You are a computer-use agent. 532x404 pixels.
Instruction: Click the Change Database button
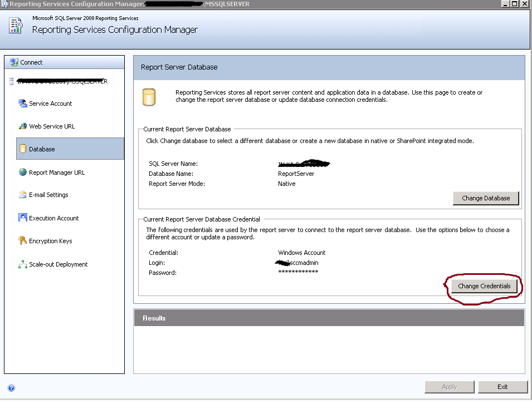tap(486, 198)
